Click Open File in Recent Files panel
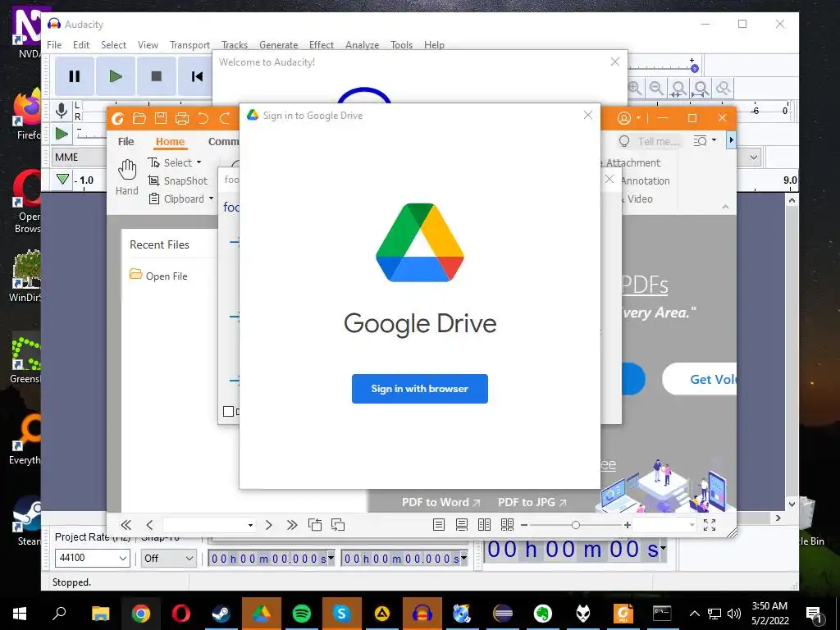The width and height of the screenshot is (840, 630). pos(158,276)
